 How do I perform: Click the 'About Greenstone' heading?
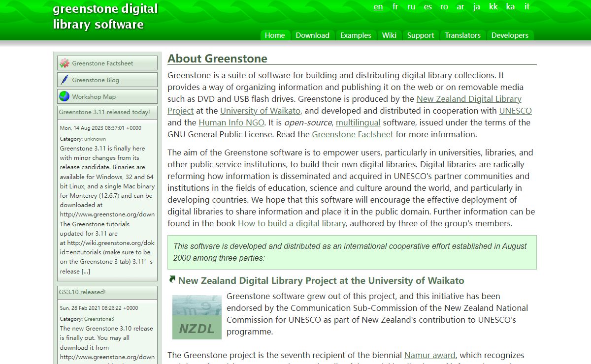tap(217, 59)
